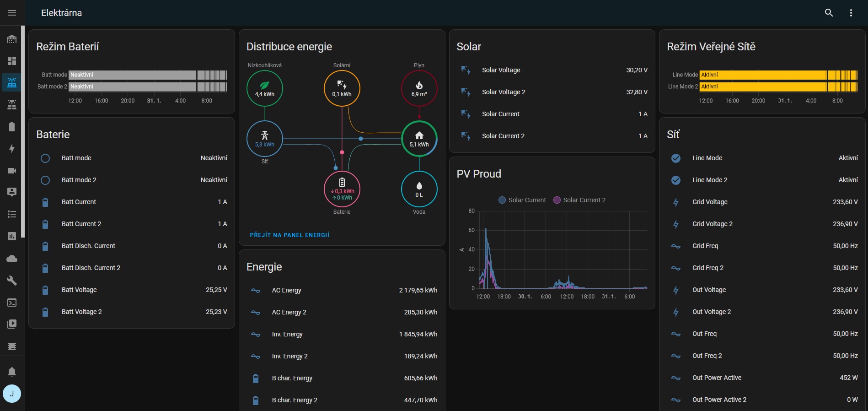Image resolution: width=868 pixels, height=411 pixels.
Task: Open Out Freq 2 row
Action: (x=762, y=356)
